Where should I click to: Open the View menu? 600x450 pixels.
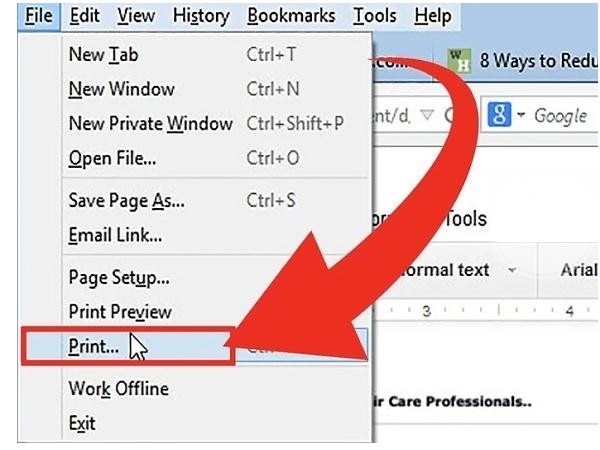click(x=136, y=16)
